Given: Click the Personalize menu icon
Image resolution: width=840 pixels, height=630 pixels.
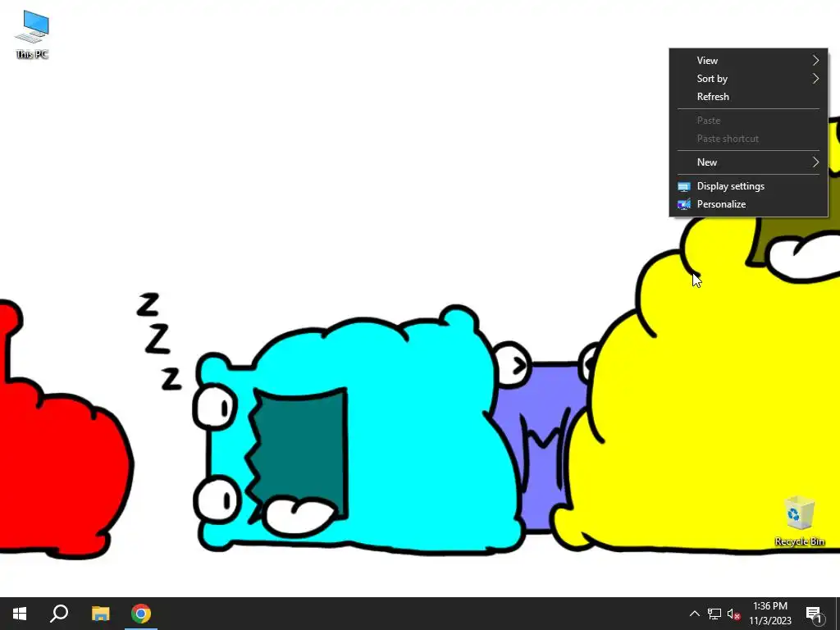Looking at the screenshot, I should pyautogui.click(x=684, y=204).
